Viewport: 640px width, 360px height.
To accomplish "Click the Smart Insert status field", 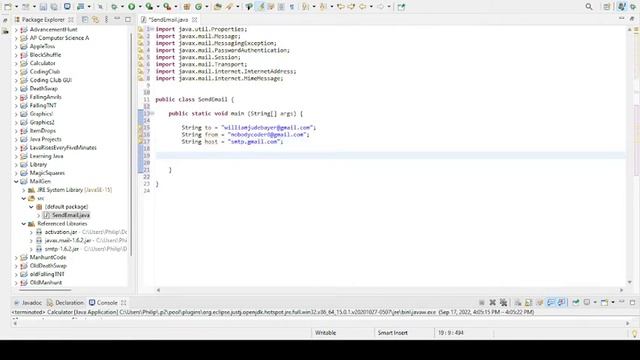I will click(393, 333).
